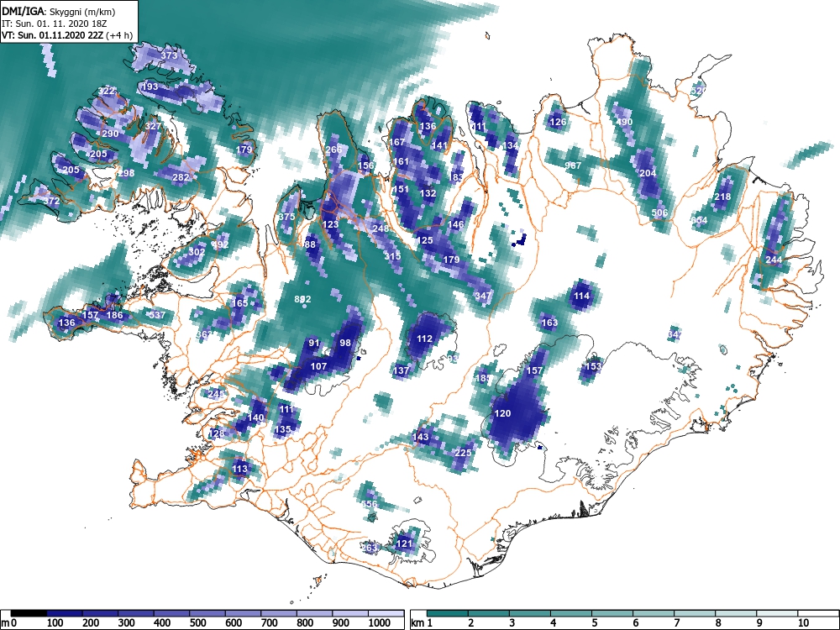Click the visibility value 132

(428, 193)
